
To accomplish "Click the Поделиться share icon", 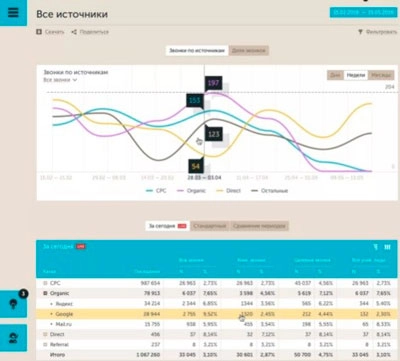I will (x=74, y=32).
